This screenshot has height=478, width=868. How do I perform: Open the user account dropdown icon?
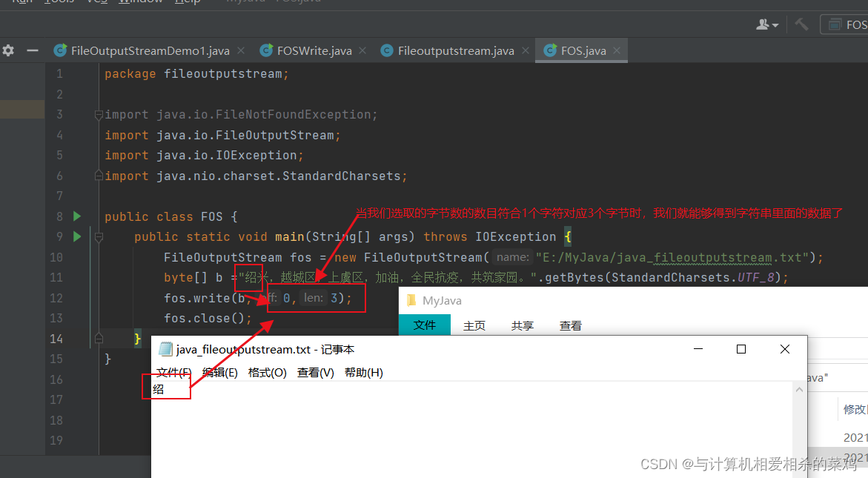pos(766,24)
